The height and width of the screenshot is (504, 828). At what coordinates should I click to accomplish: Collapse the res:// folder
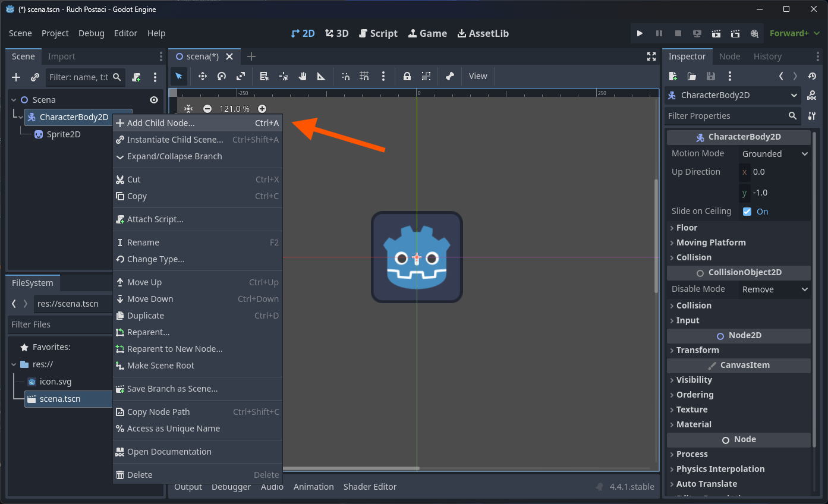tap(14, 364)
